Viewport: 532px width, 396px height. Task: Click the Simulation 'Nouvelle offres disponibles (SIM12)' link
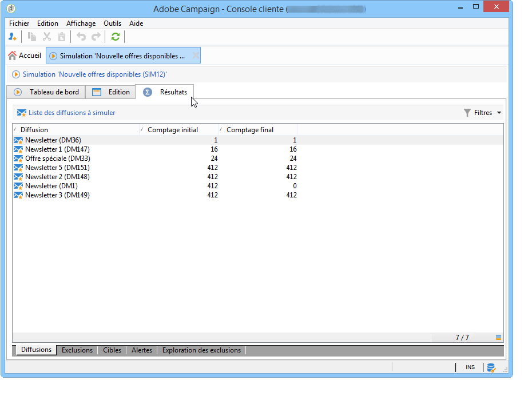coord(94,74)
